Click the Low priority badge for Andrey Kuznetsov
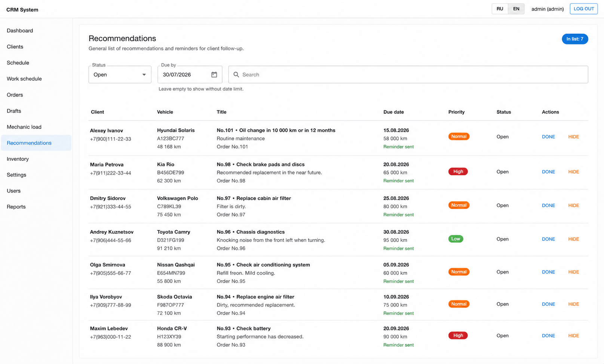This screenshot has height=364, width=604. [x=456, y=239]
